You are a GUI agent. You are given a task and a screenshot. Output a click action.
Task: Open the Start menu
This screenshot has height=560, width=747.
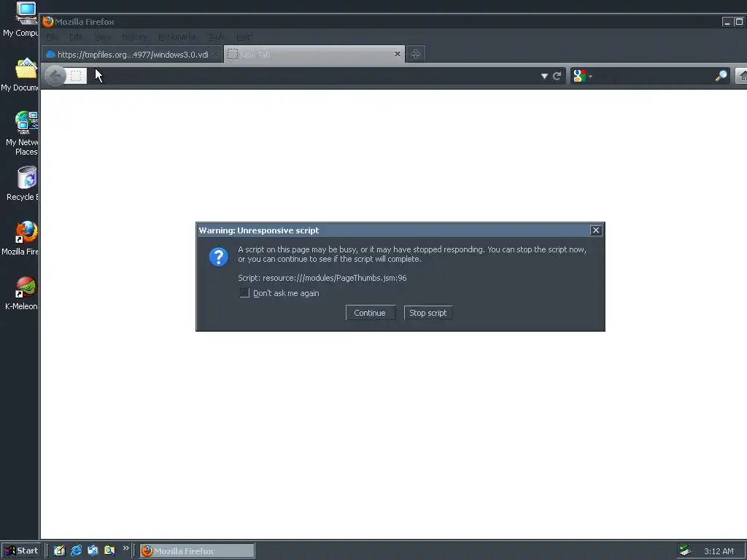[x=21, y=551]
